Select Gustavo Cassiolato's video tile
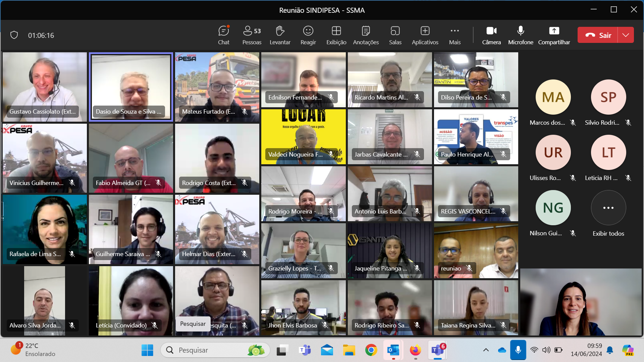The width and height of the screenshot is (644, 362). pyautogui.click(x=45, y=86)
